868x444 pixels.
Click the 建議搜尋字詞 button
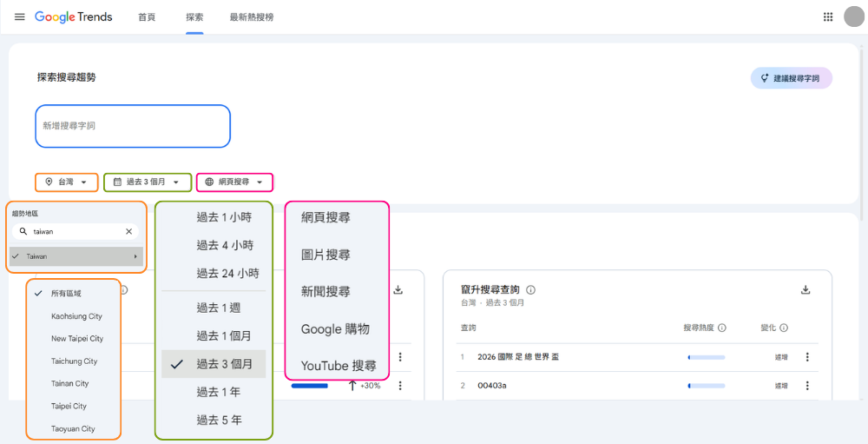pyautogui.click(x=791, y=78)
